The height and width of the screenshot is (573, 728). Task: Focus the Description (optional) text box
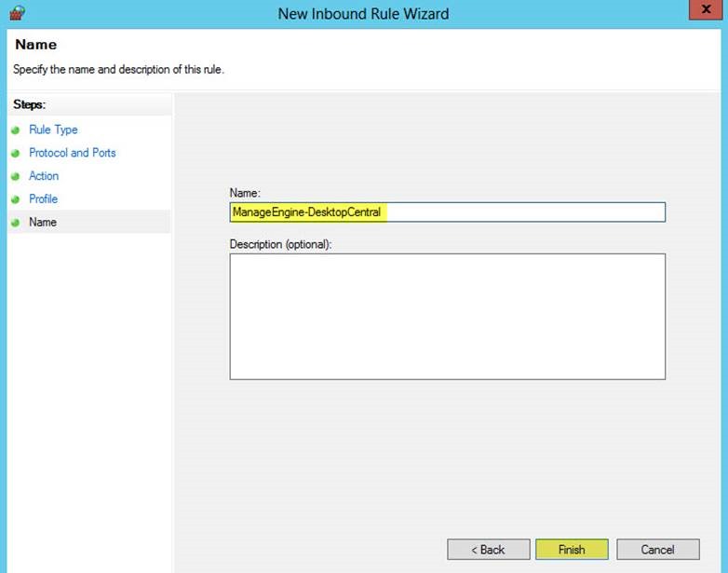click(448, 317)
